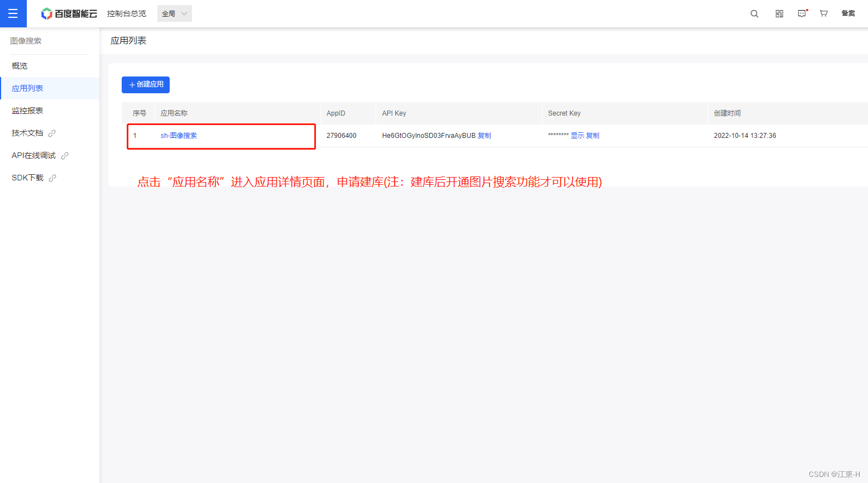Viewport: 868px width, 483px height.
Task: Open the hamburger menu
Action: [13, 13]
